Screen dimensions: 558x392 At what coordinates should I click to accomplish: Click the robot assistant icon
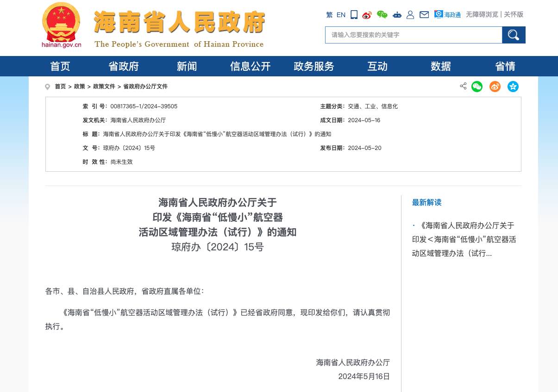397,15
